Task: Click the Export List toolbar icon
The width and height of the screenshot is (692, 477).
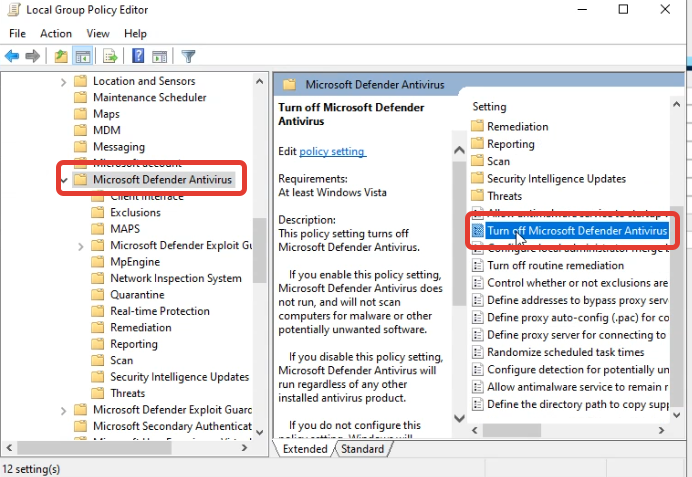Action: click(110, 56)
